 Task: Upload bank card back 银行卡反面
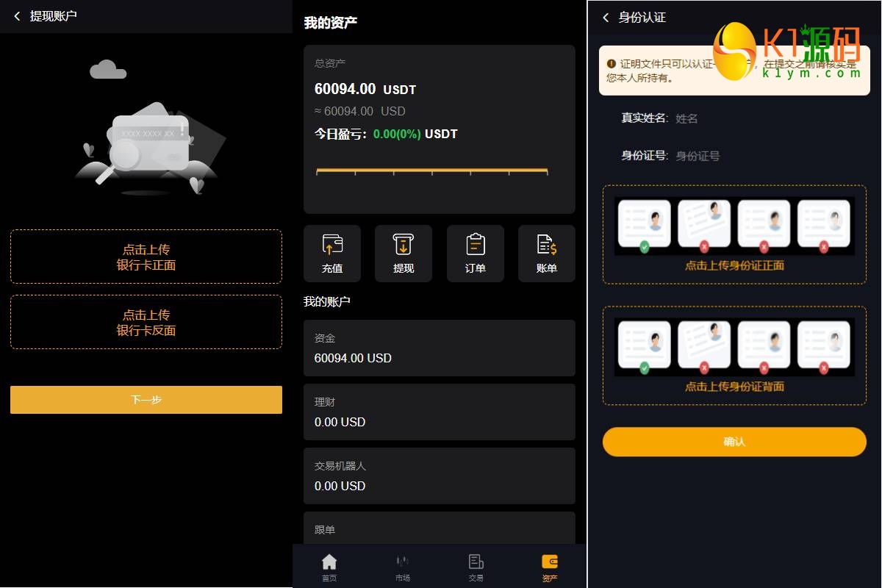[146, 322]
